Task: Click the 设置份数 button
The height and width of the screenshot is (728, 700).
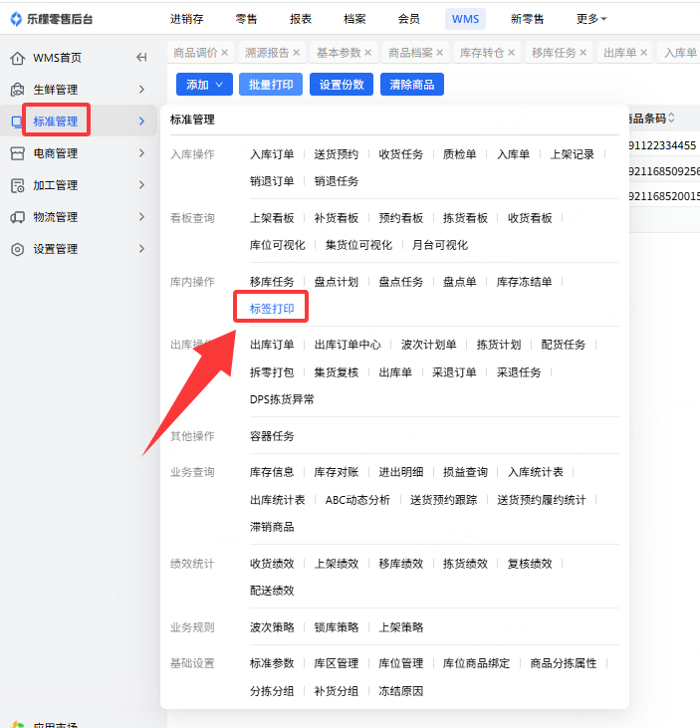Action: tap(342, 85)
